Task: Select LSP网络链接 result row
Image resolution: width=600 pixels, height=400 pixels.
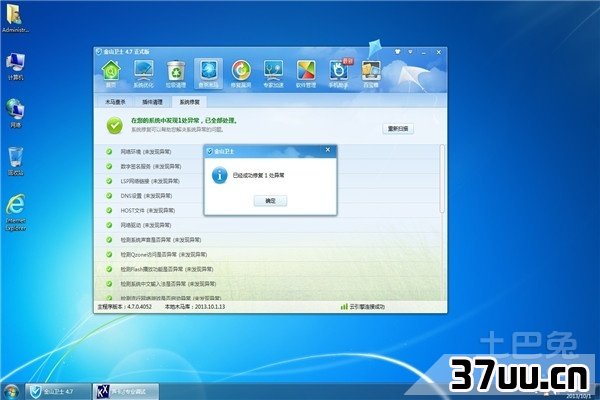Action: pos(268,181)
